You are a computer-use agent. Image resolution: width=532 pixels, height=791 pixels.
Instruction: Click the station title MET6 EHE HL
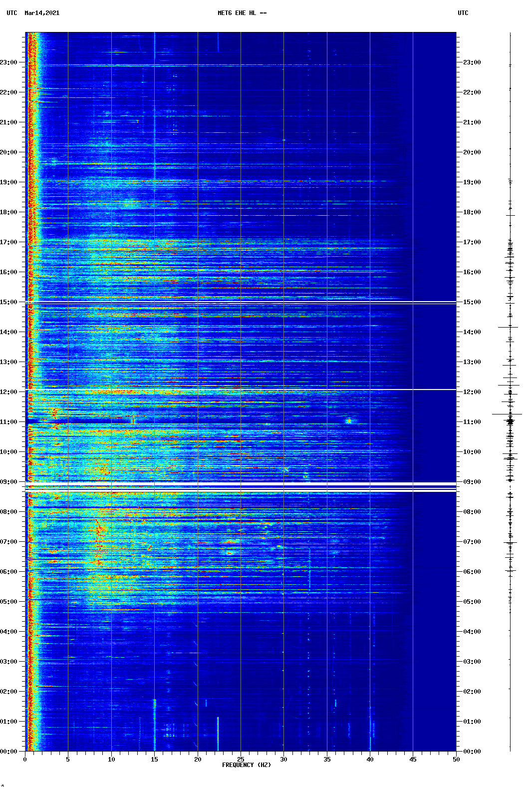242,13
